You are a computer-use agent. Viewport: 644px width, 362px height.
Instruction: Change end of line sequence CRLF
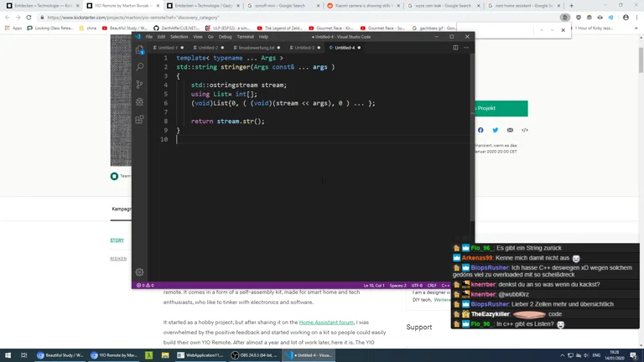tap(432, 285)
